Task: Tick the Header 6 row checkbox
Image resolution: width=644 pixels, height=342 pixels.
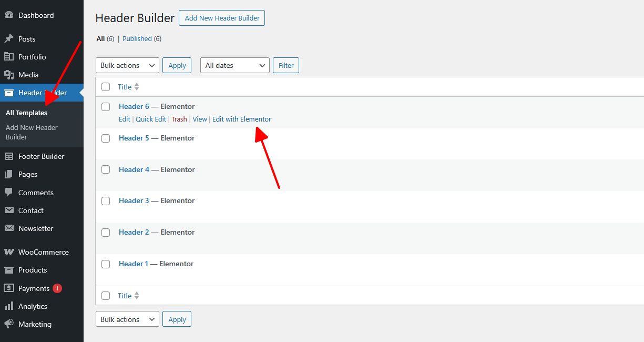Action: pyautogui.click(x=106, y=107)
